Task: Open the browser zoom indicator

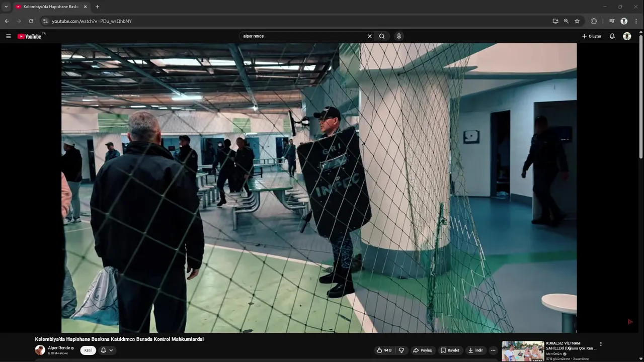Action: 566,21
